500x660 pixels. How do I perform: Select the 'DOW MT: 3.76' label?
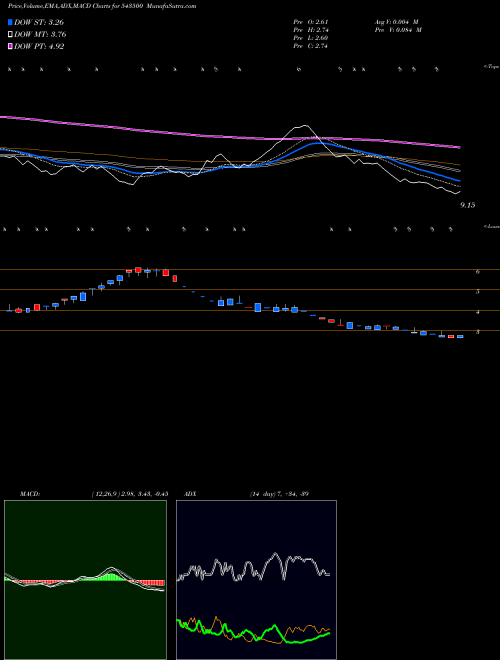coord(40,35)
